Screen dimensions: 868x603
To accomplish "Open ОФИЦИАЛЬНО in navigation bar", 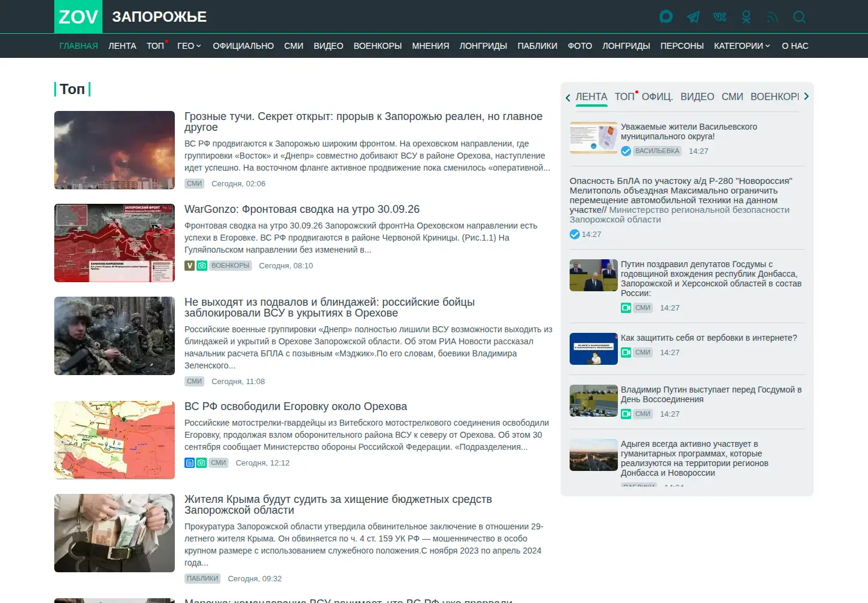I will (x=243, y=46).
